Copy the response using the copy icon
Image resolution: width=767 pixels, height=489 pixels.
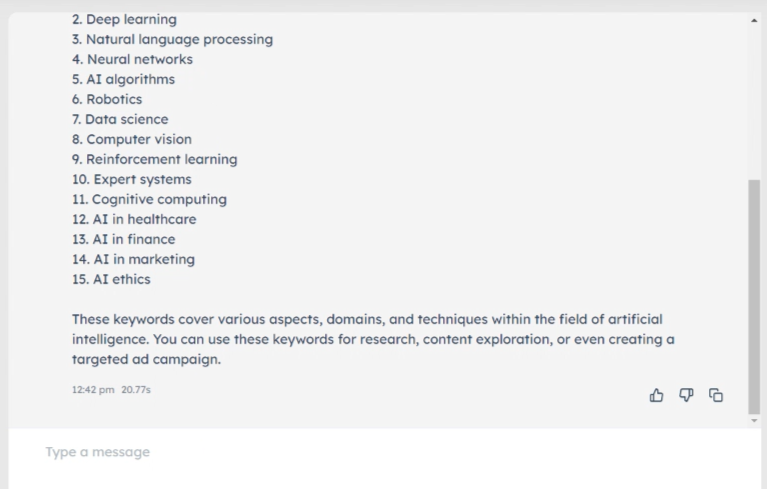716,395
